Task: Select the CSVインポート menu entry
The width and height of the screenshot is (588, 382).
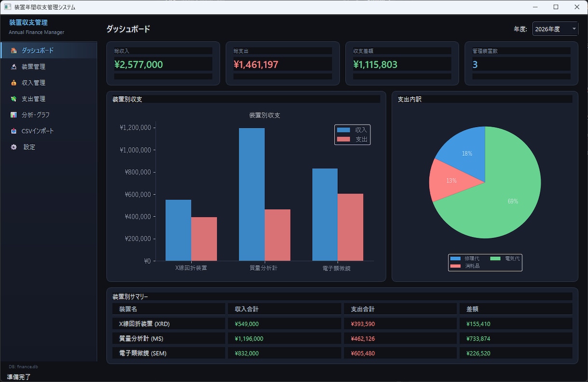Action: click(49, 131)
